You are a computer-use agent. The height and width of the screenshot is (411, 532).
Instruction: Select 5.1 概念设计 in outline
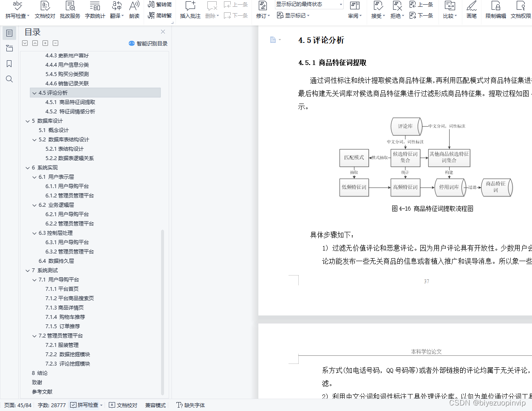[54, 130]
